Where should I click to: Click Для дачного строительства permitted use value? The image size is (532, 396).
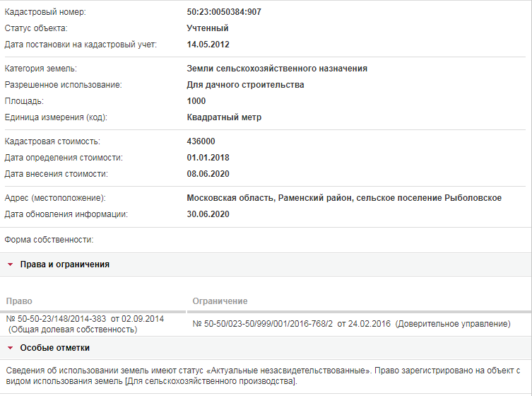point(245,85)
